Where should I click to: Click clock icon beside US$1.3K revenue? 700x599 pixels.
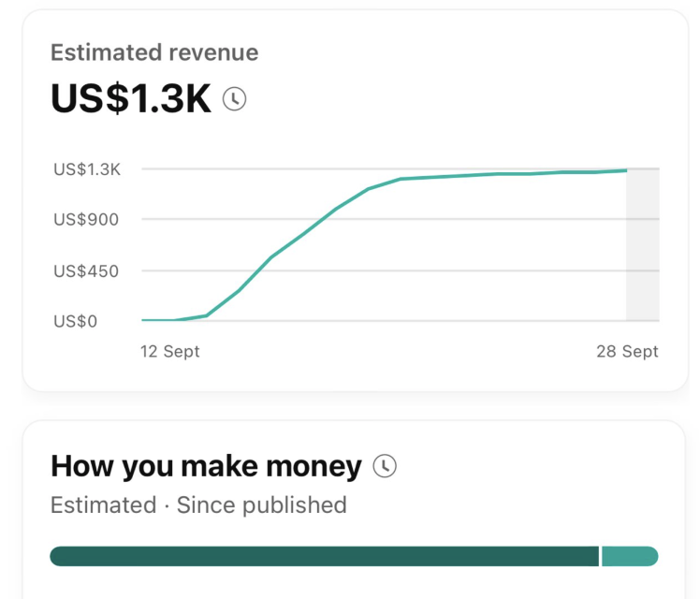pos(235,99)
